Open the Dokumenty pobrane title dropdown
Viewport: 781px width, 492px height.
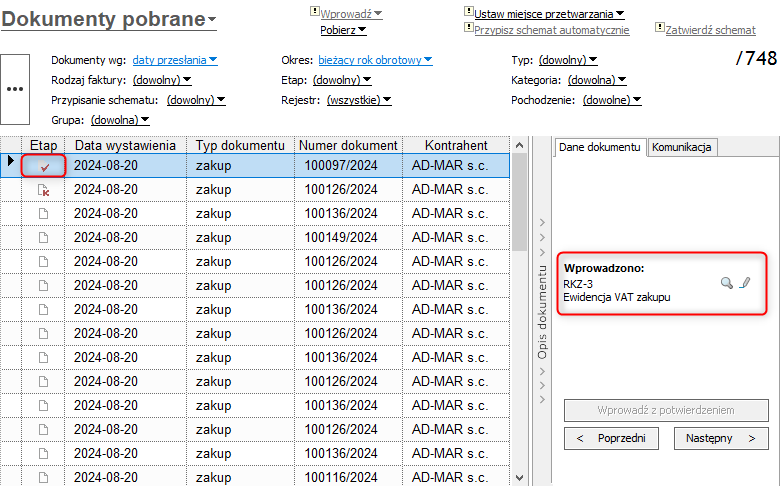pos(109,19)
